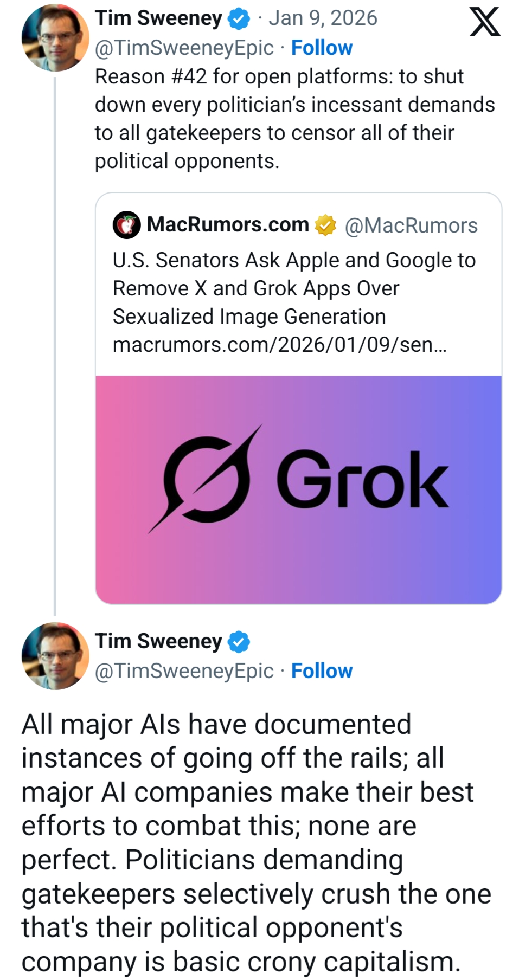Click the MacRumors apple logo avatar
The height and width of the screenshot is (980, 519).
(126, 225)
